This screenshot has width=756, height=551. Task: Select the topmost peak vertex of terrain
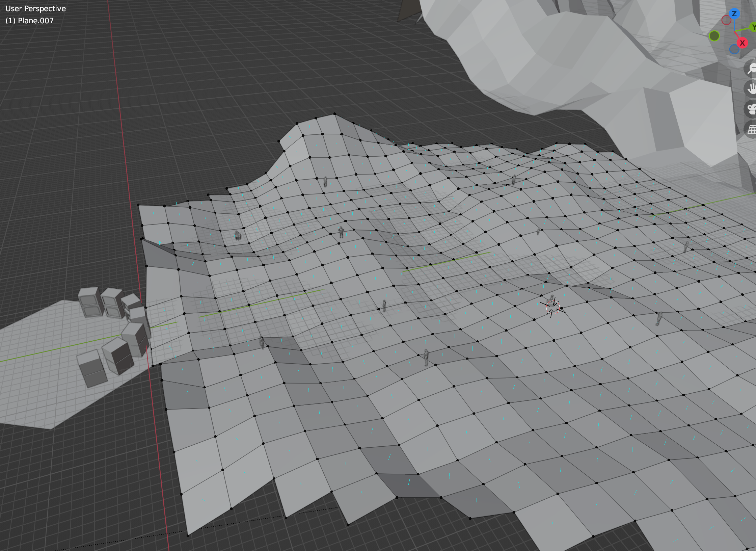pyautogui.click(x=334, y=114)
